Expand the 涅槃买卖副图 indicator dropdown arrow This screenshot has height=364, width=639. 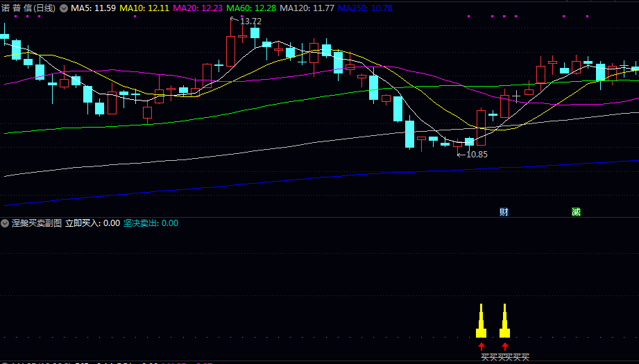coord(5,223)
